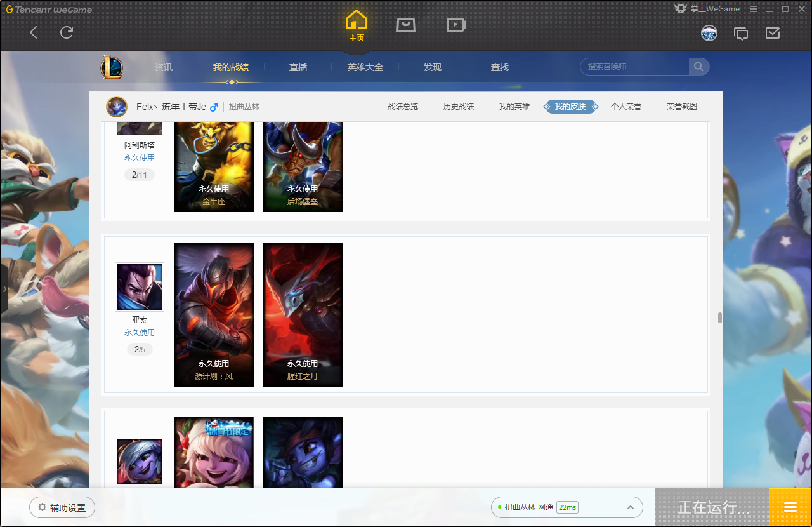
Task: Click the male gender icon
Action: pyautogui.click(x=214, y=107)
